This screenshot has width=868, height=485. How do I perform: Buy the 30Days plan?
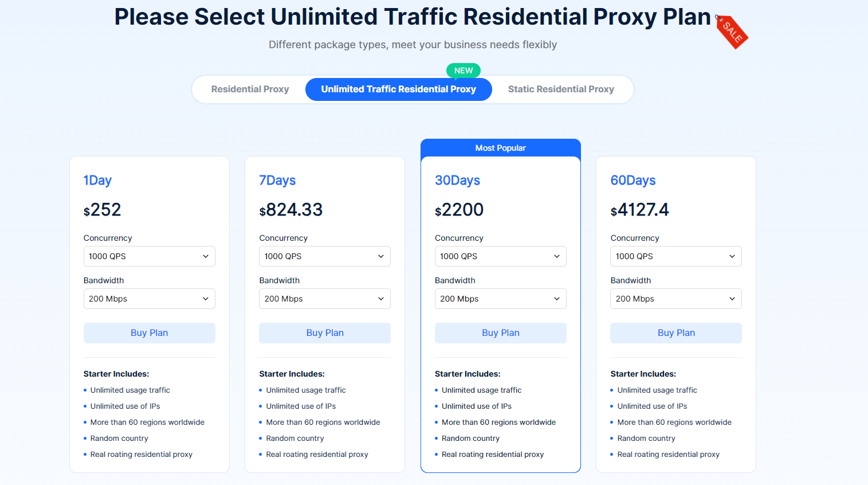pos(501,333)
